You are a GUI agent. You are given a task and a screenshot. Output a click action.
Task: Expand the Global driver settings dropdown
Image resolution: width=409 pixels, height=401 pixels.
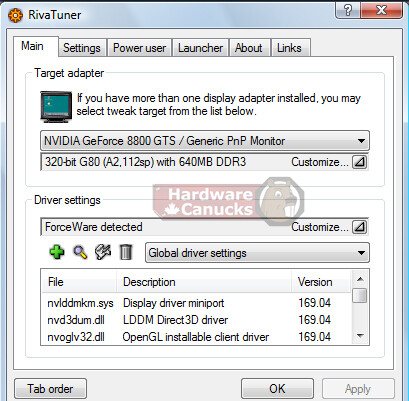[x=257, y=253]
